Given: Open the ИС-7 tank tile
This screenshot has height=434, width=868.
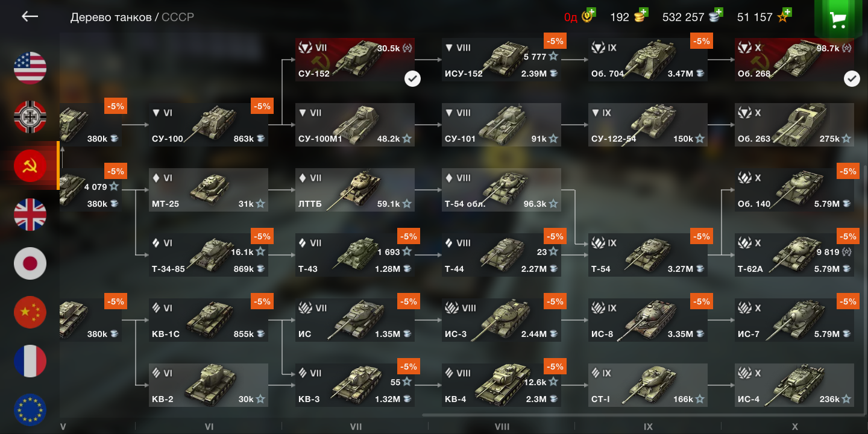Looking at the screenshot, I should [x=794, y=320].
